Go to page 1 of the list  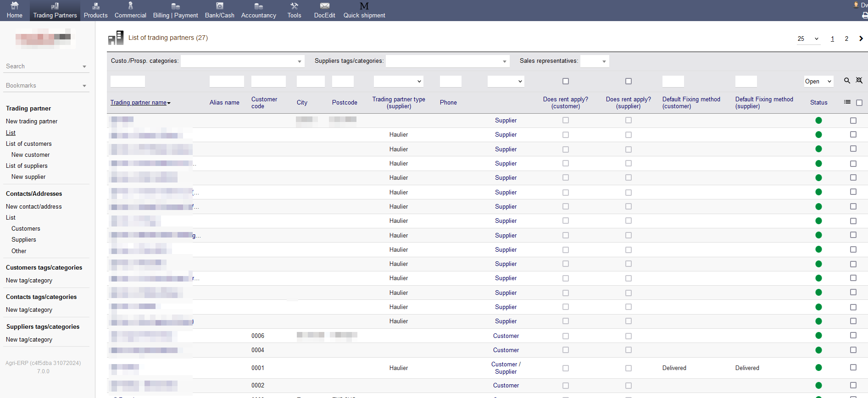point(832,39)
